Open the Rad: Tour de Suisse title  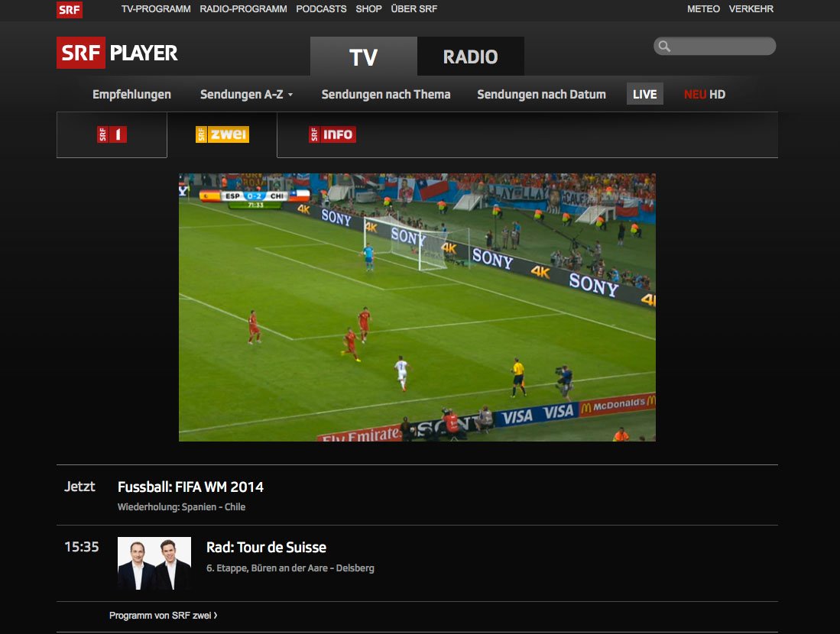pos(266,547)
